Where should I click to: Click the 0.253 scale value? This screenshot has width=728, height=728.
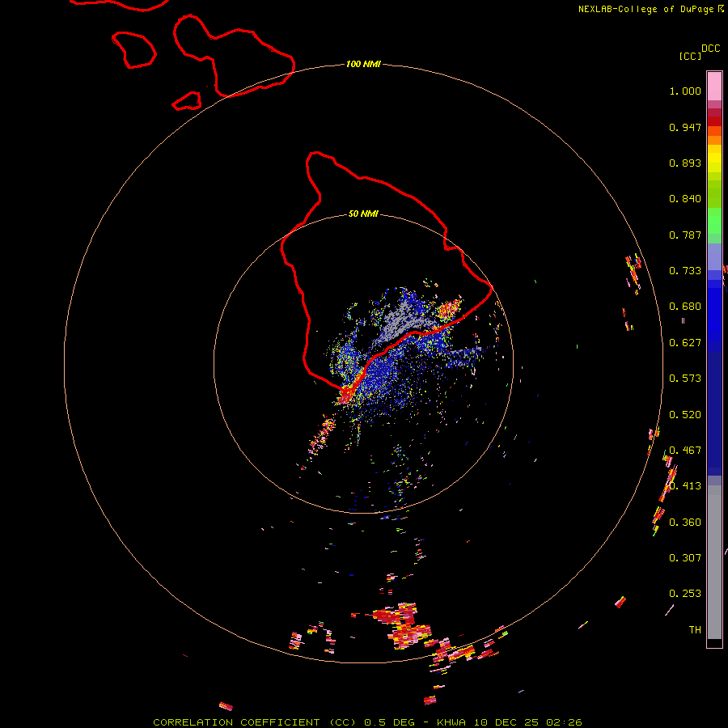point(685,594)
